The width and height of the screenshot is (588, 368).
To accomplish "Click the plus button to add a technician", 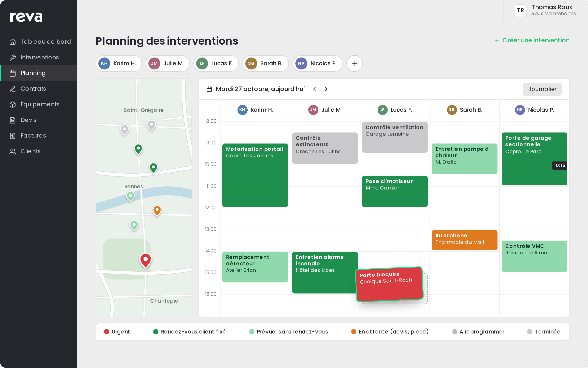I will click(x=354, y=63).
